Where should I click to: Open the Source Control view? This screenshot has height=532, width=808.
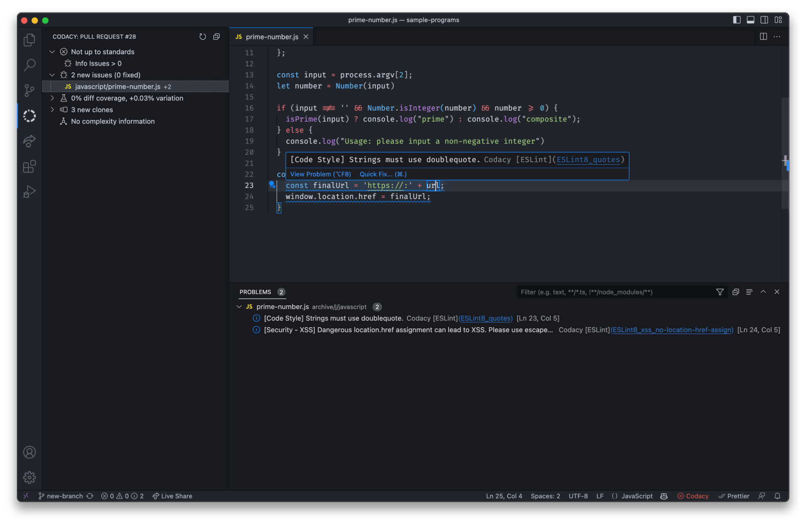[x=29, y=90]
